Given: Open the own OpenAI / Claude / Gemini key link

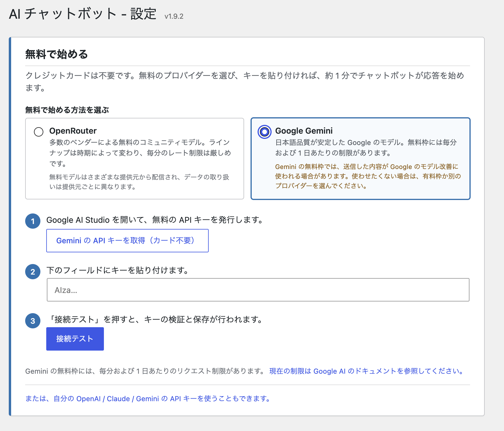Looking at the screenshot, I should [x=148, y=399].
